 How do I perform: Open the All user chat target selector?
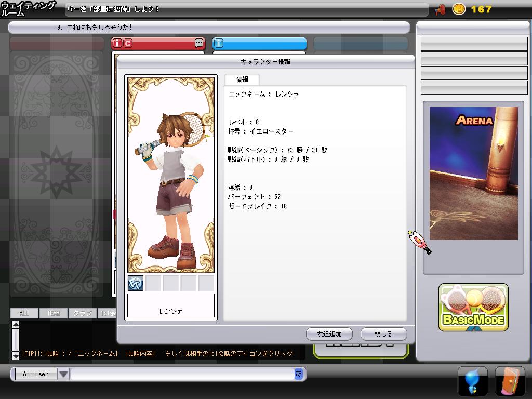coord(35,374)
